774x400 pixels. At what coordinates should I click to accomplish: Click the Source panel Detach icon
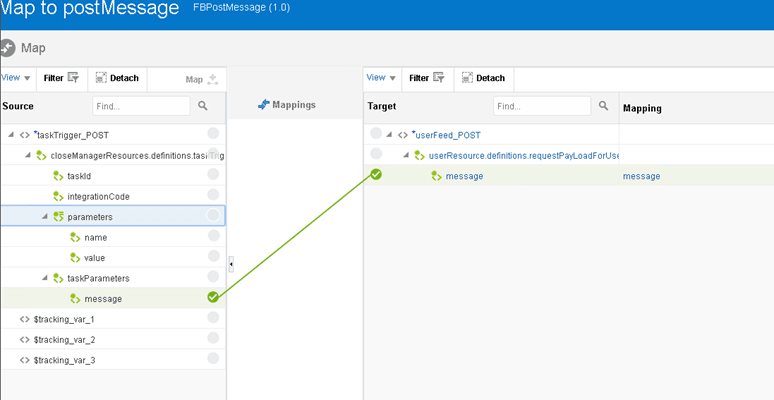[x=101, y=78]
